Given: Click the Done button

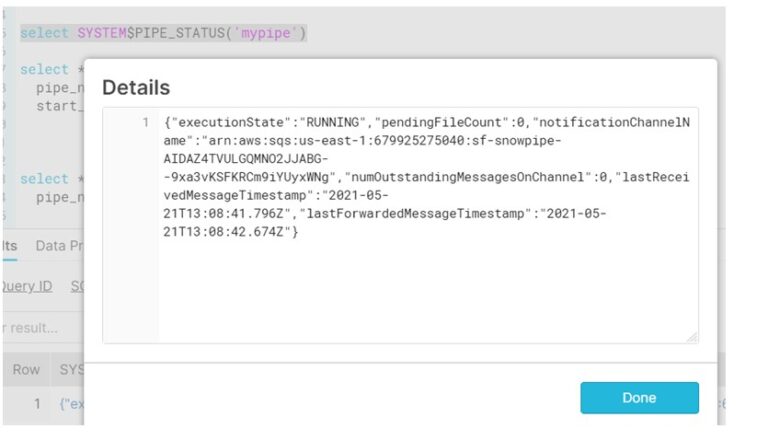Looking at the screenshot, I should (x=639, y=397).
